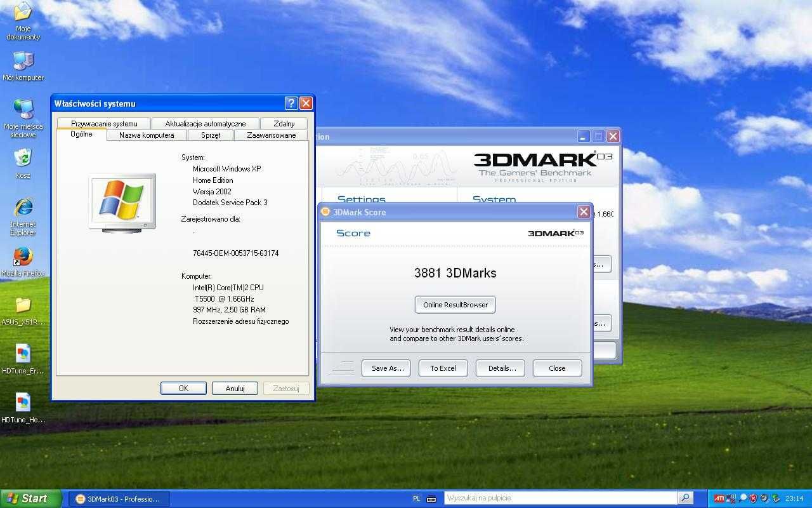Open the Zdalny tab

pos(284,123)
